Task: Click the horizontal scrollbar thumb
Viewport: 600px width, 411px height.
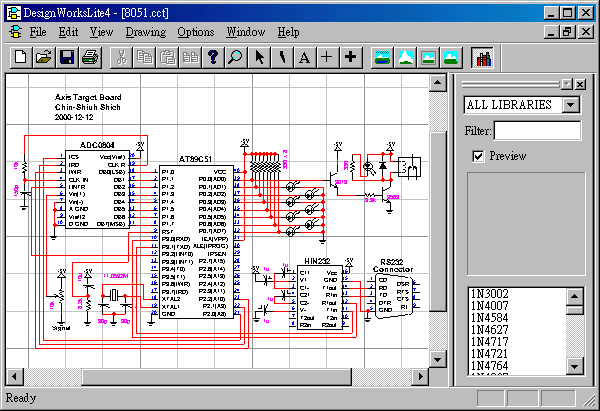Action: click(x=217, y=377)
